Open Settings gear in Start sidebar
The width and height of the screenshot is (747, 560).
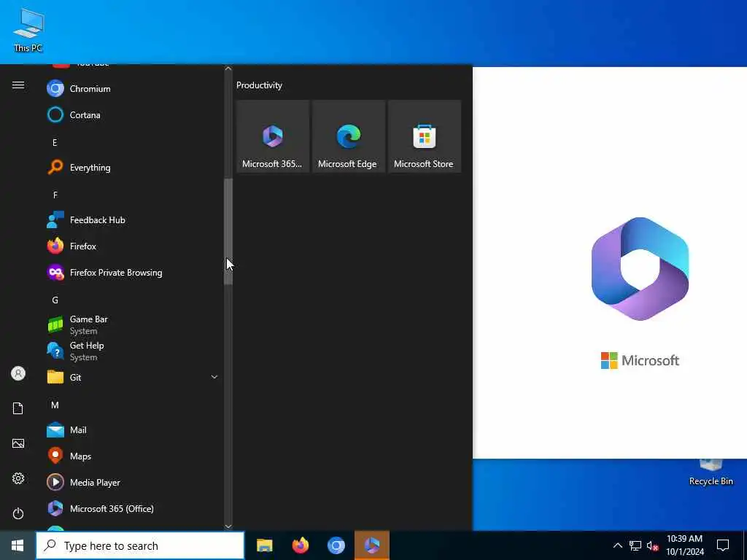[x=18, y=478]
